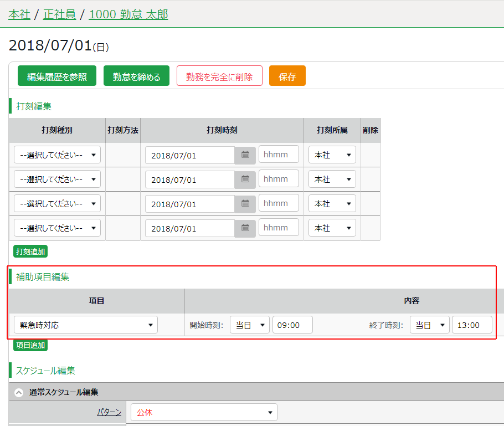Click orange 保存 button

(x=287, y=76)
